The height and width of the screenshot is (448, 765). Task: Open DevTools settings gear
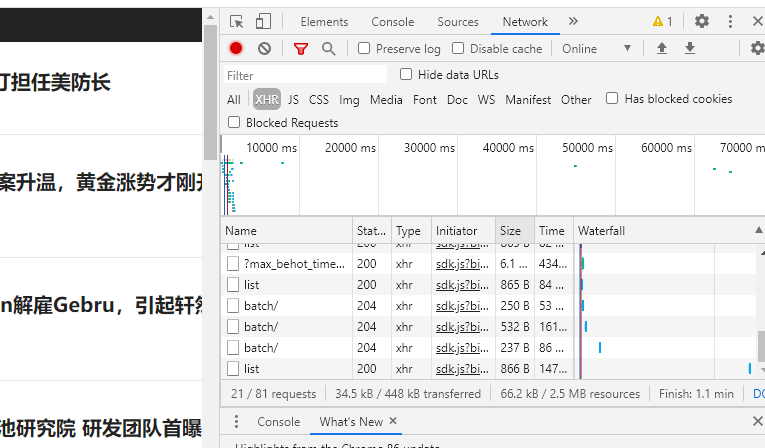(x=702, y=21)
